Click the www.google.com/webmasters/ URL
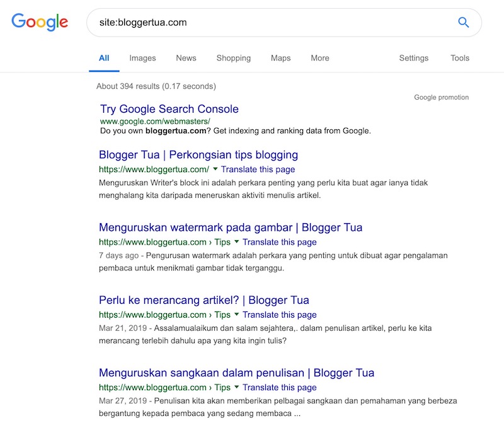 (155, 121)
